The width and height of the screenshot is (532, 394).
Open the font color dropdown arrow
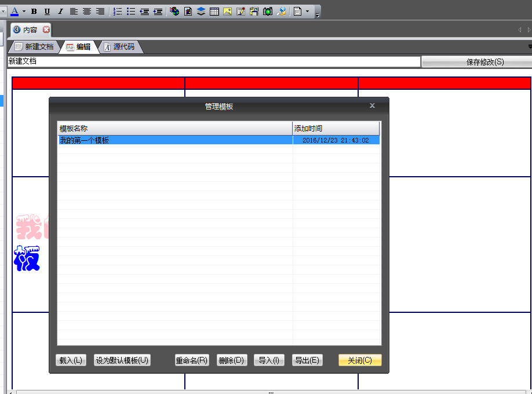tap(24, 11)
